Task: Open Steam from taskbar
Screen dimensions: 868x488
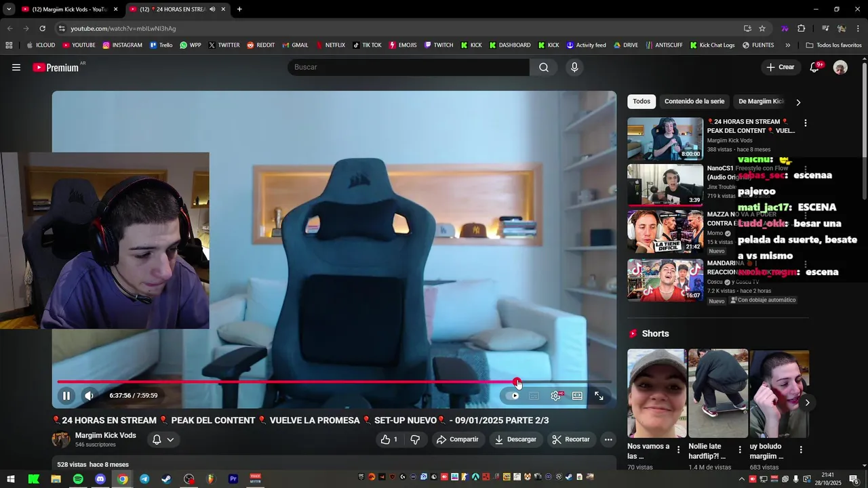Action: click(166, 479)
